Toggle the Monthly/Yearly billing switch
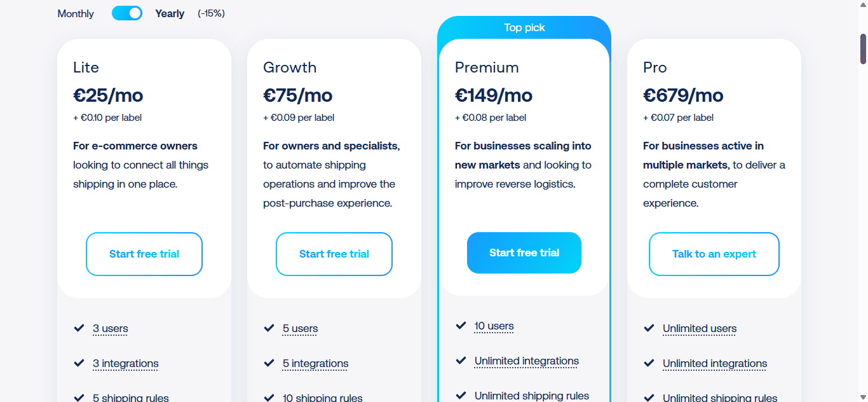The height and width of the screenshot is (402, 868). tap(127, 13)
